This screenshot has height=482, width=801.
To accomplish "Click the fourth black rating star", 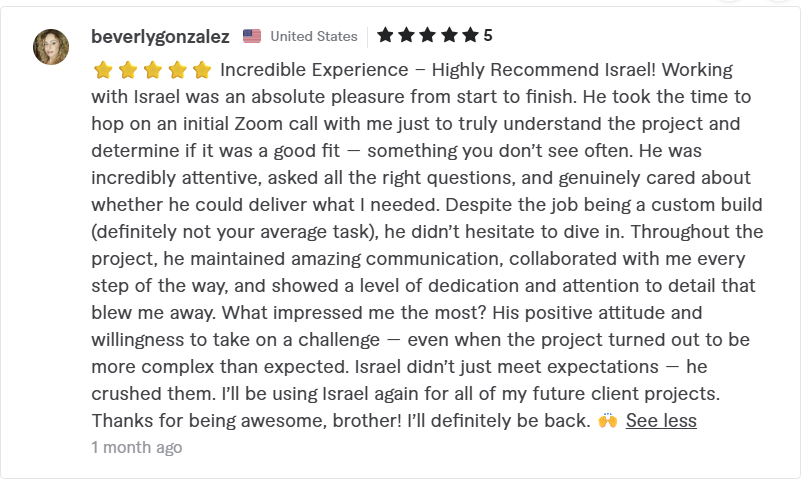I will 450,35.
